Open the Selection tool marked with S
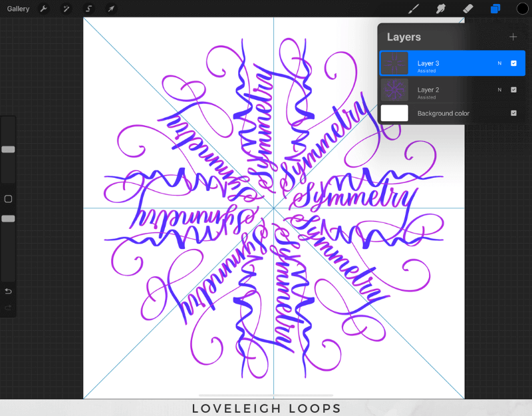This screenshot has height=416, width=532. click(88, 9)
